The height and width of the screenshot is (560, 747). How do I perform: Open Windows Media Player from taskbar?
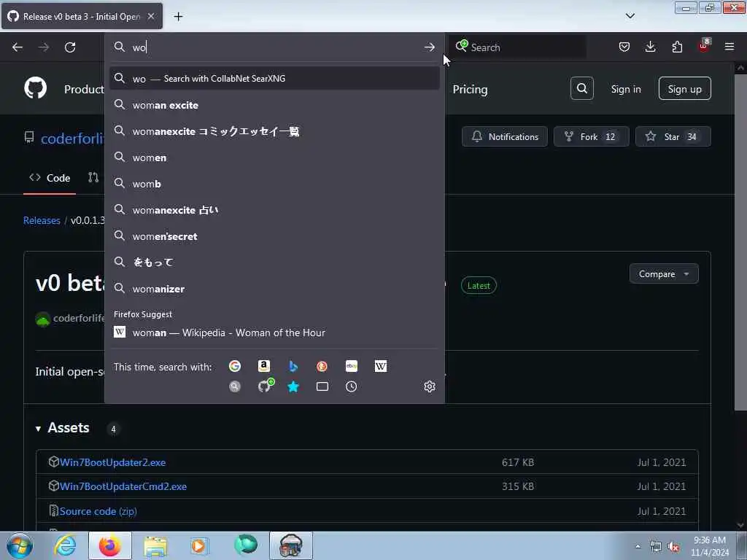point(198,545)
